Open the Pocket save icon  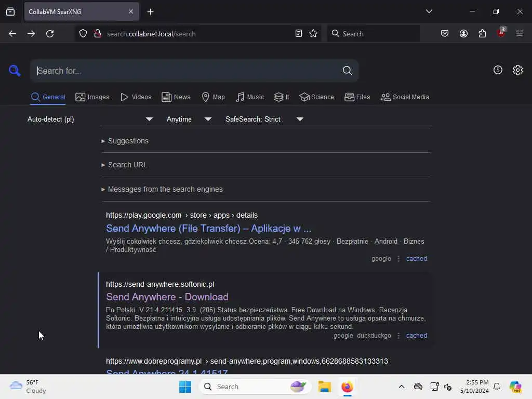point(445,34)
